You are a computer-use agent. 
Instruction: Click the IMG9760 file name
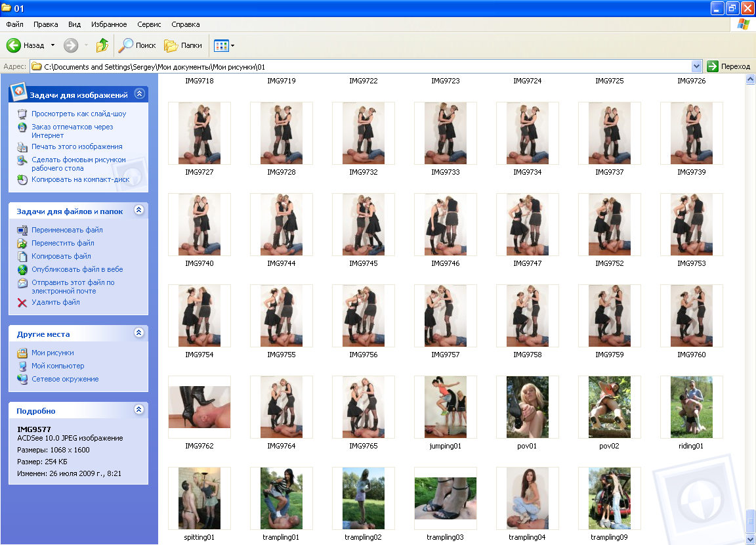[692, 355]
